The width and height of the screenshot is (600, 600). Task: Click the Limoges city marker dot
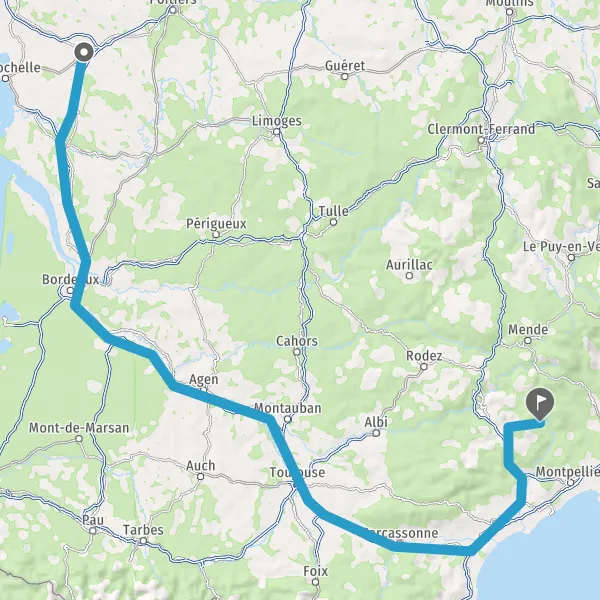tap(277, 132)
